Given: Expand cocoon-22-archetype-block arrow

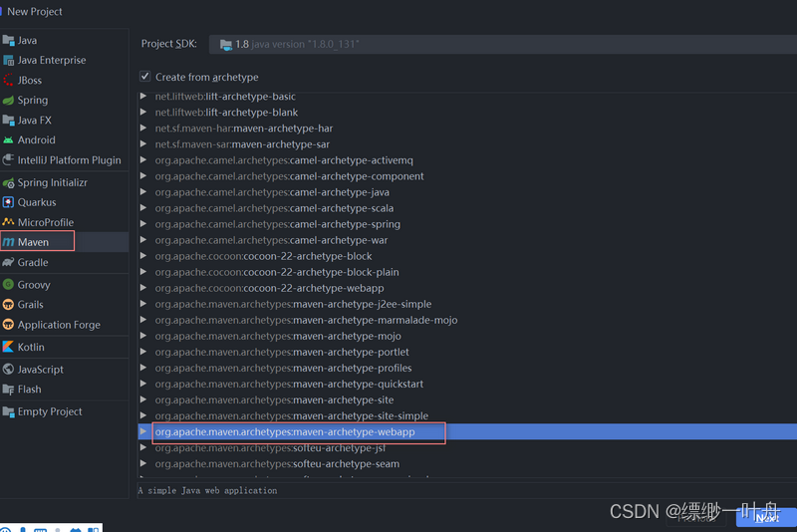Looking at the screenshot, I should tap(143, 256).
